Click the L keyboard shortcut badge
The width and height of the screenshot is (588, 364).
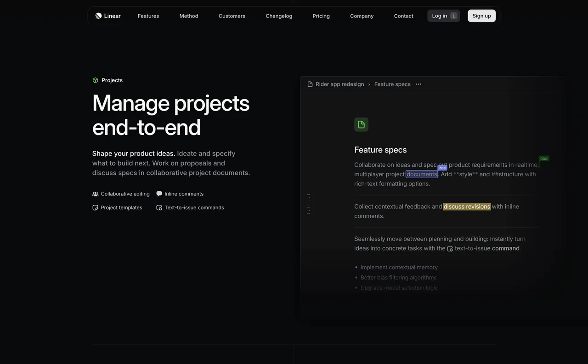point(453,15)
